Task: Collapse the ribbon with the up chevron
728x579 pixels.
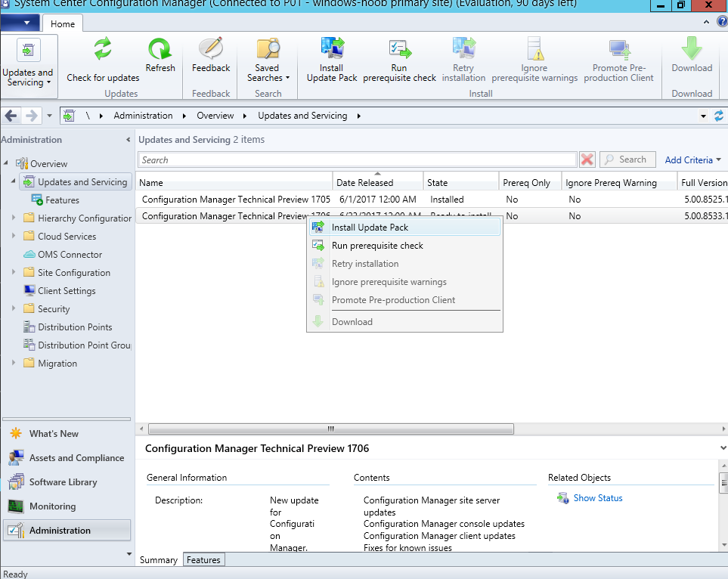Action: tap(706, 22)
